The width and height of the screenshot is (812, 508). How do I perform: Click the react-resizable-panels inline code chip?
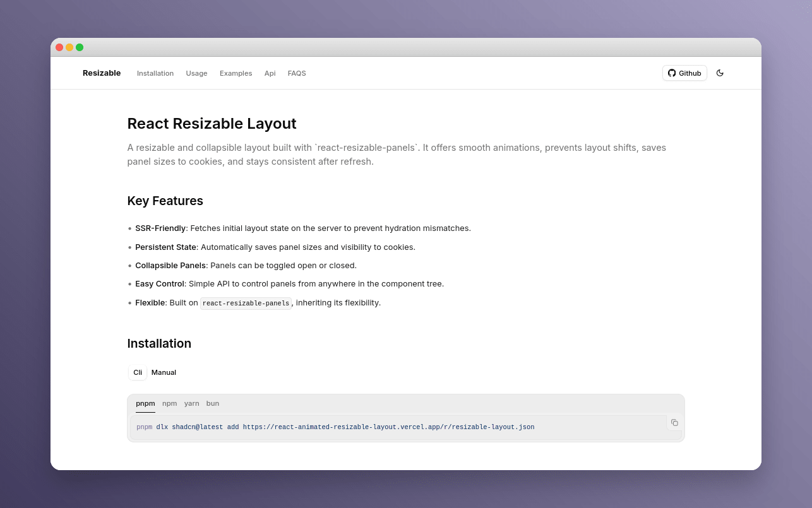(246, 303)
